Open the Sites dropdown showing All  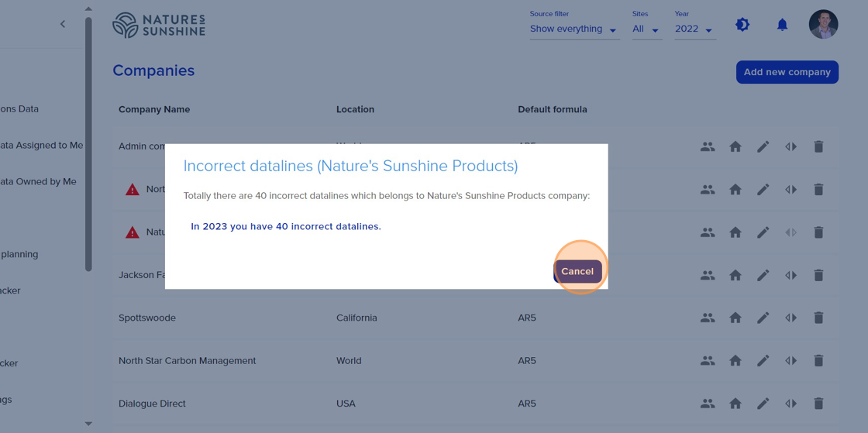coord(647,29)
